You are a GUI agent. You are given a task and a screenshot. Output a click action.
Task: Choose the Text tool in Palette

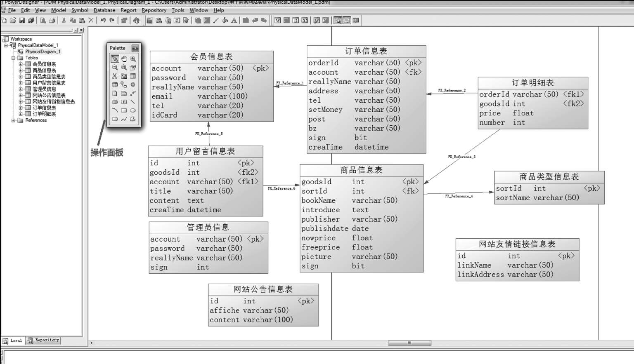(124, 102)
